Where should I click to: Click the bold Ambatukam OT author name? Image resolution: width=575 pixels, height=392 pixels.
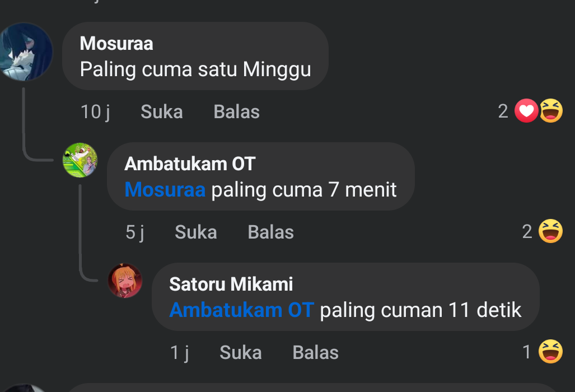pyautogui.click(x=190, y=164)
